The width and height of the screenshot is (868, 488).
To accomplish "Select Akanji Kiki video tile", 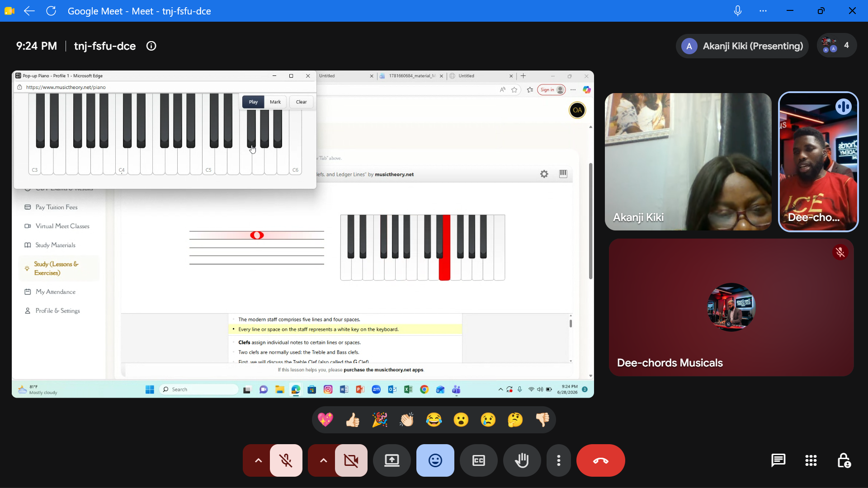I will [x=688, y=162].
